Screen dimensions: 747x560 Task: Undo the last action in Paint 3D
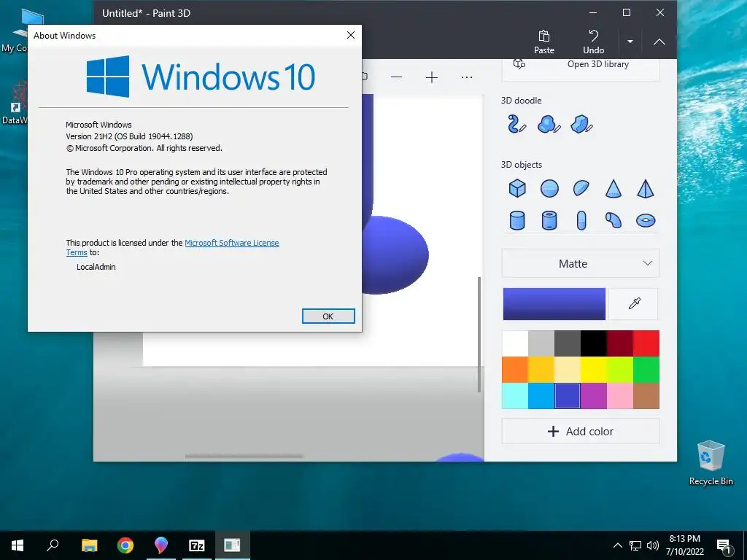tap(594, 42)
